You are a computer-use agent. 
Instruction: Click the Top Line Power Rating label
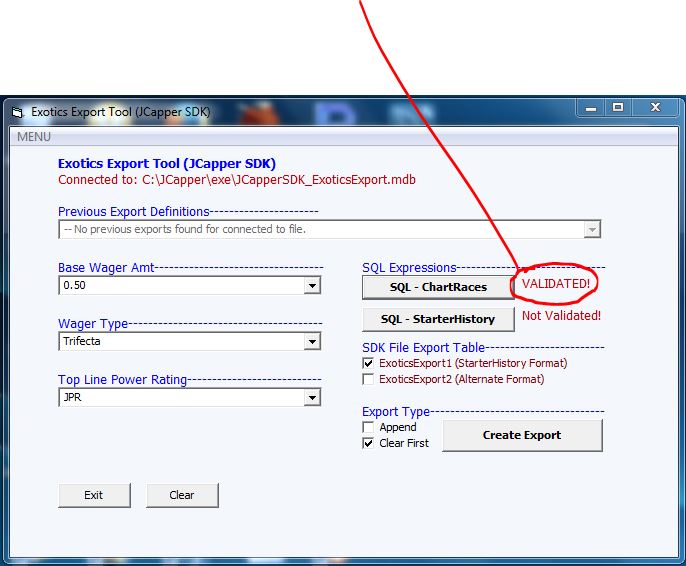click(122, 380)
